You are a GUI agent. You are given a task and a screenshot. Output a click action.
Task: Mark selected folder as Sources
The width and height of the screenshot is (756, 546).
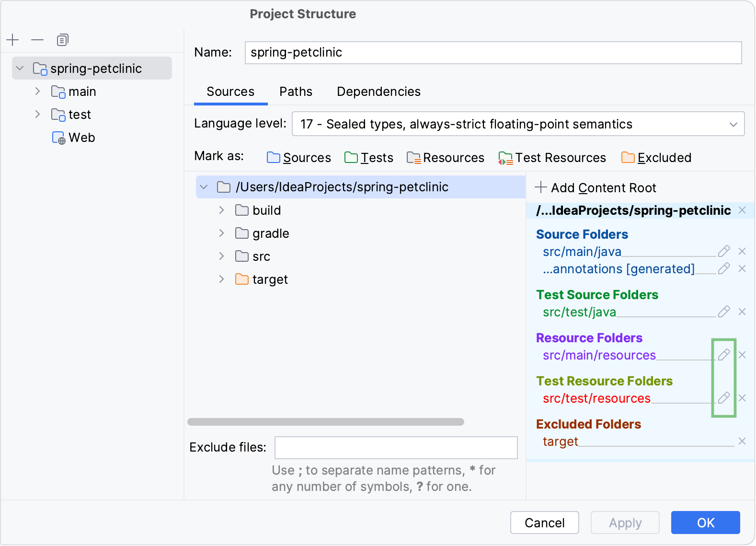click(299, 158)
